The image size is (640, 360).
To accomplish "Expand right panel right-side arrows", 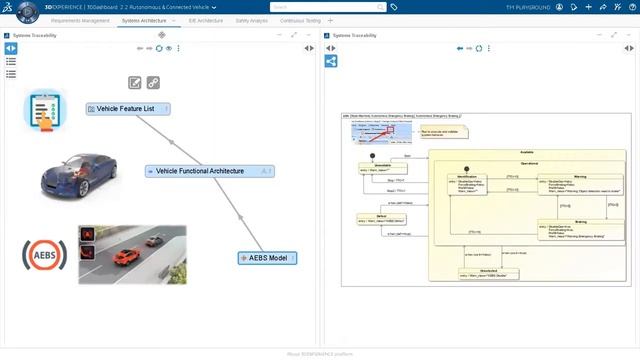I will coord(629,48).
